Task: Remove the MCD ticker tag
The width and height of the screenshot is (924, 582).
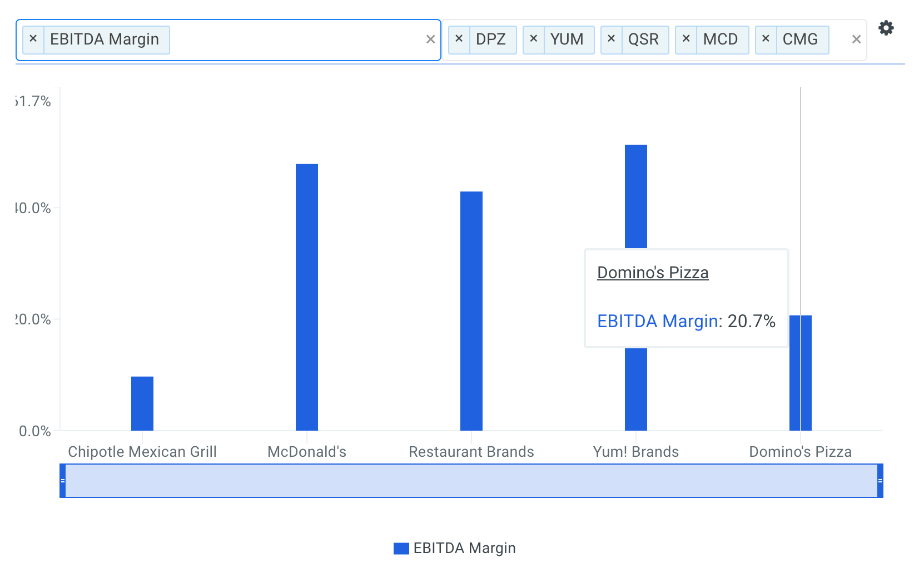Action: 686,40
